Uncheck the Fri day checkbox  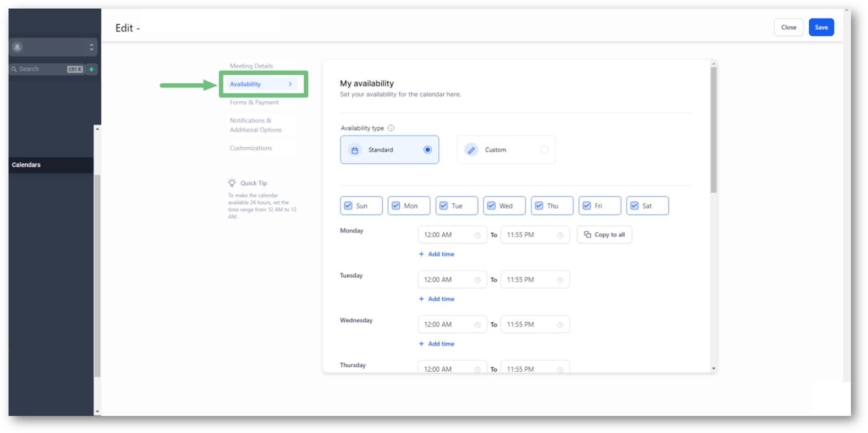[x=587, y=206]
